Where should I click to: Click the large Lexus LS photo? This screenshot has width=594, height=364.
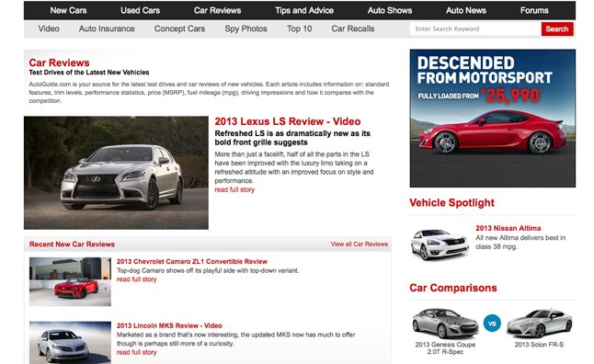point(116,173)
